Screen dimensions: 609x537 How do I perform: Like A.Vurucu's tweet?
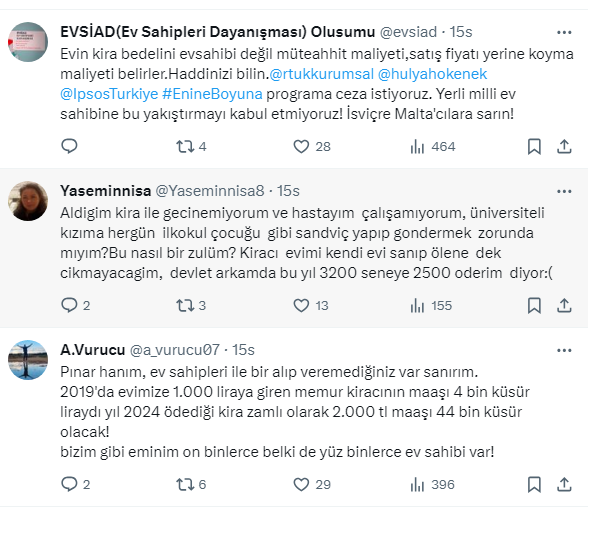pyautogui.click(x=301, y=484)
